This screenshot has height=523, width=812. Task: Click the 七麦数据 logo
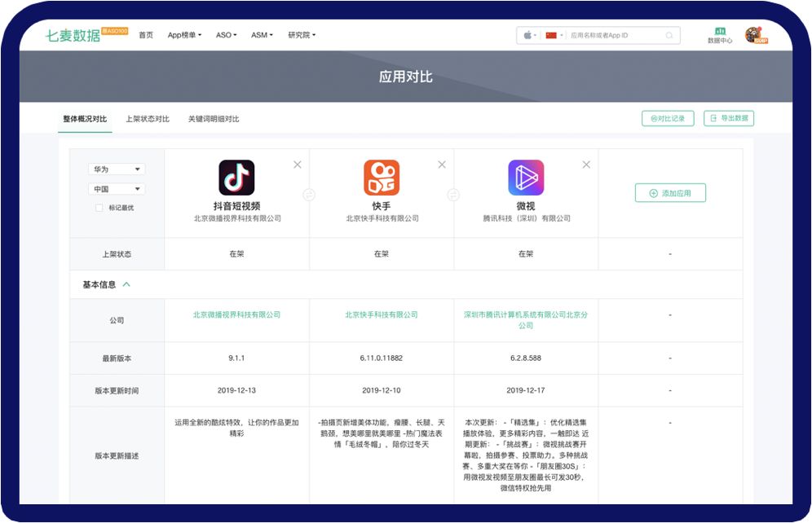click(73, 35)
